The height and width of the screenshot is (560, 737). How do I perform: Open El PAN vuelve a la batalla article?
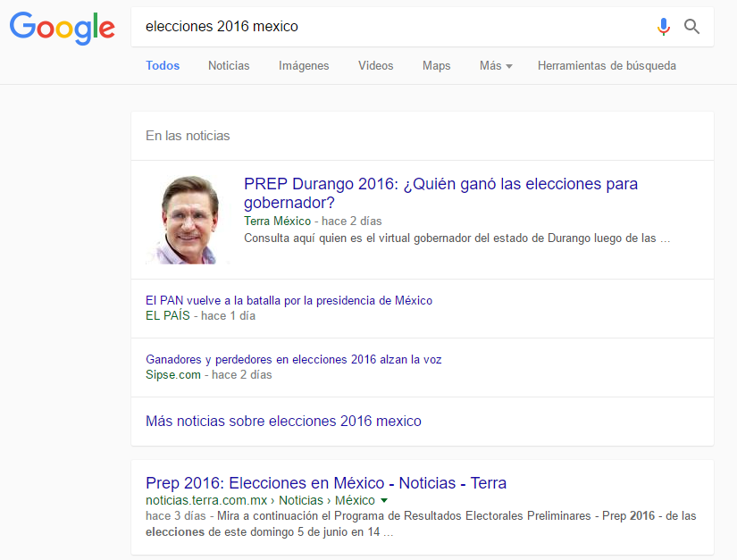(289, 301)
